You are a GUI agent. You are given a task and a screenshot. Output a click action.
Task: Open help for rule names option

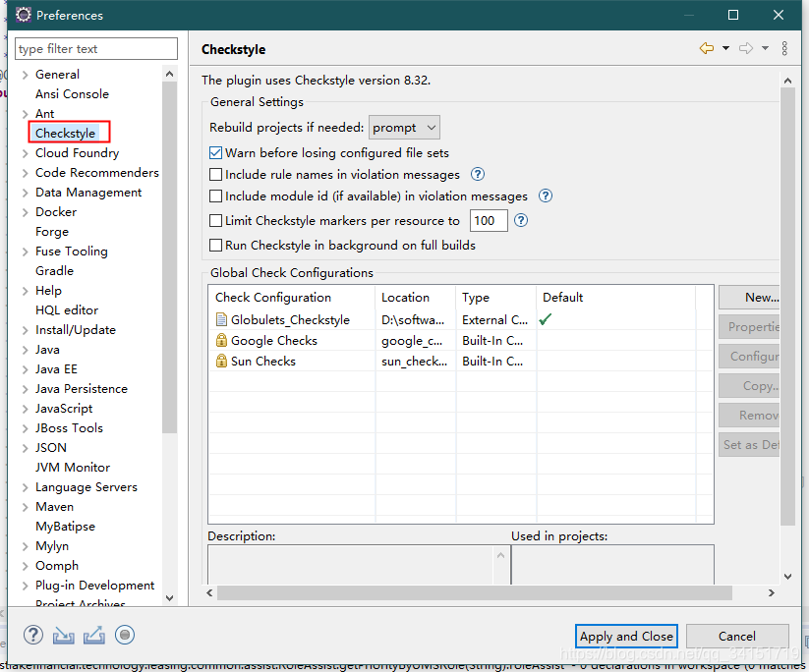click(x=477, y=174)
